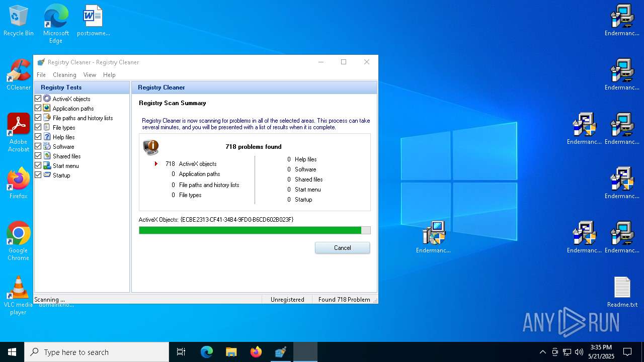
Task: Uncheck File paths and history lists checkbox
Action: (38, 118)
